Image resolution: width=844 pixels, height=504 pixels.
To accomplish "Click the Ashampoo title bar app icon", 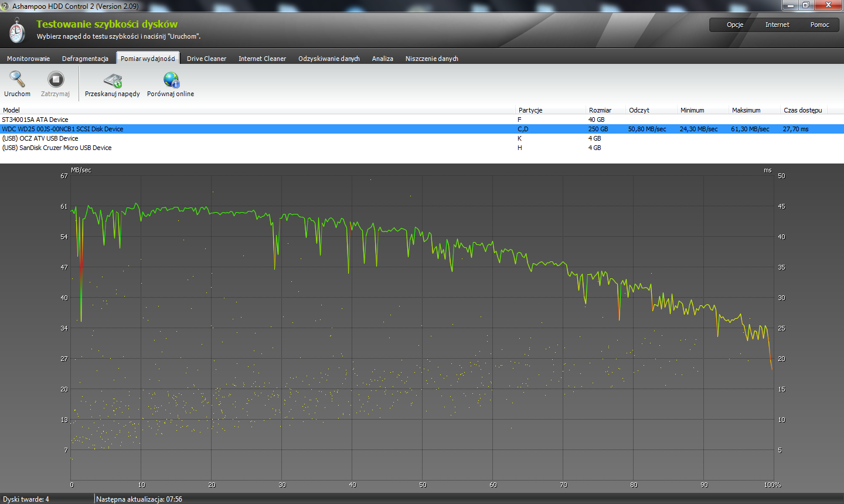I will pyautogui.click(x=5, y=6).
